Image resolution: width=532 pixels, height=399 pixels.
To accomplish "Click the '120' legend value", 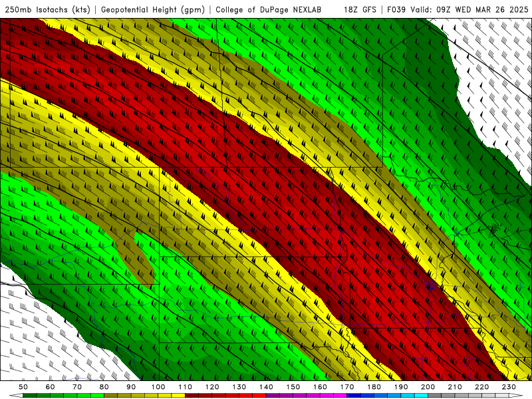I will tap(212, 387).
